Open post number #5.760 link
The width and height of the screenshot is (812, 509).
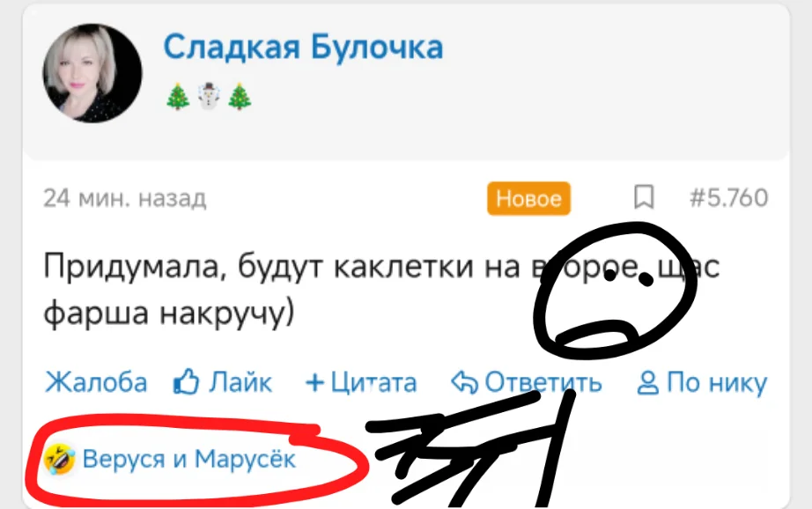[729, 198]
